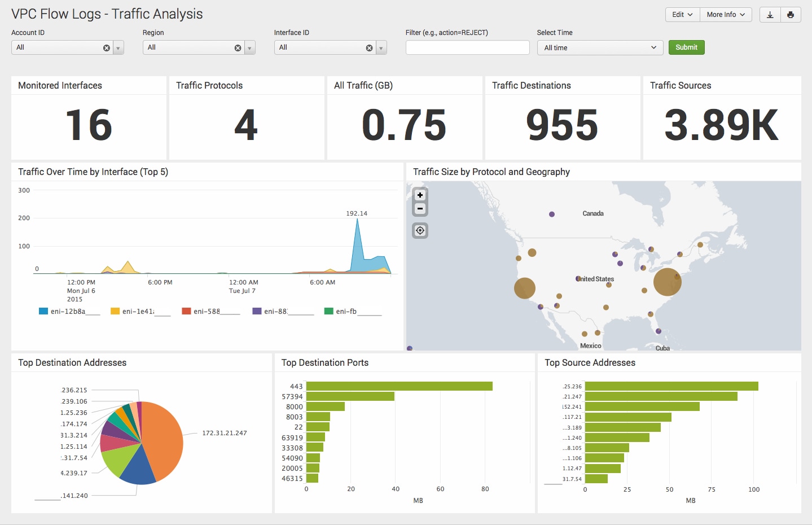Click the Top Source Addresses panel title
812x525 pixels.
[x=590, y=362]
